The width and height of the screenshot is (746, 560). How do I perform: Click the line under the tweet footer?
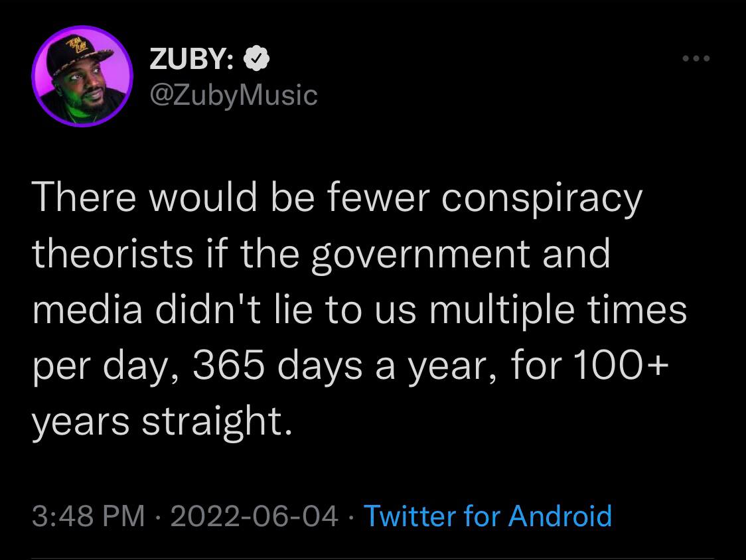373,557
